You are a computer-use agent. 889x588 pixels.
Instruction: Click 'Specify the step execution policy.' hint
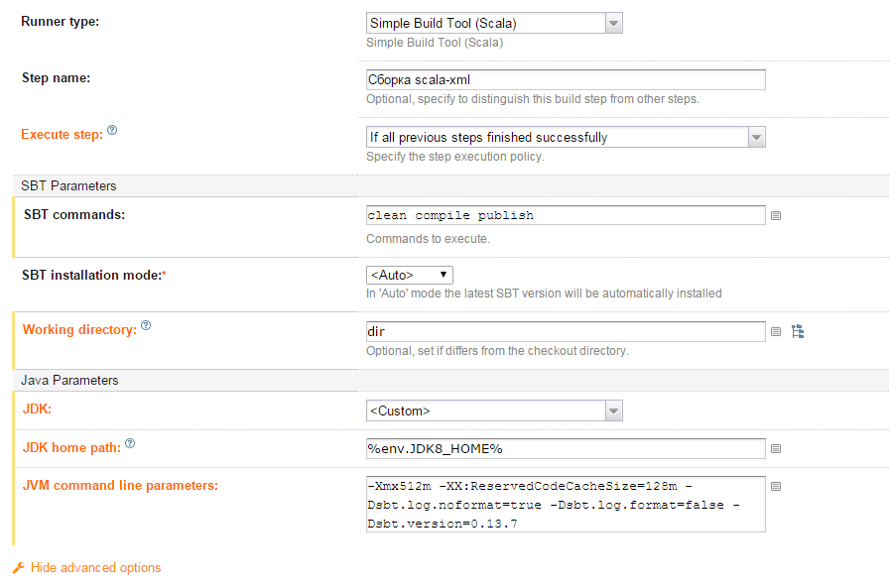click(455, 157)
